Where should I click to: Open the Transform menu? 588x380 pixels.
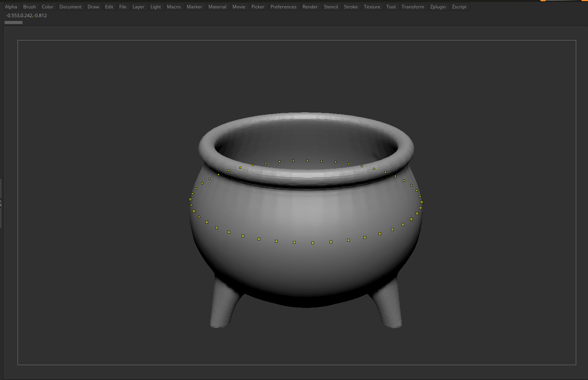413,7
